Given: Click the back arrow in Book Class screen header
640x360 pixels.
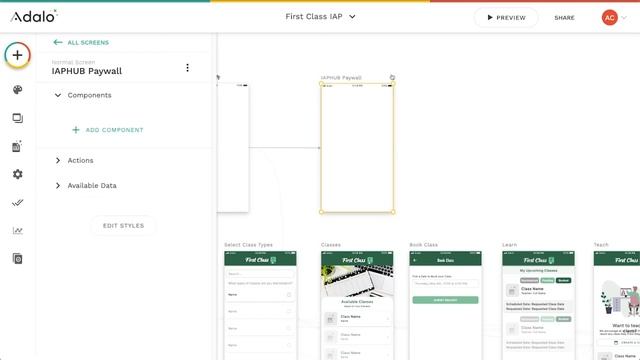Looking at the screenshot, I should point(415,260).
